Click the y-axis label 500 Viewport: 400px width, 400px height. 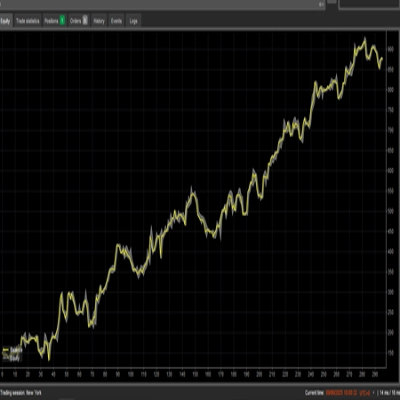tap(391, 211)
